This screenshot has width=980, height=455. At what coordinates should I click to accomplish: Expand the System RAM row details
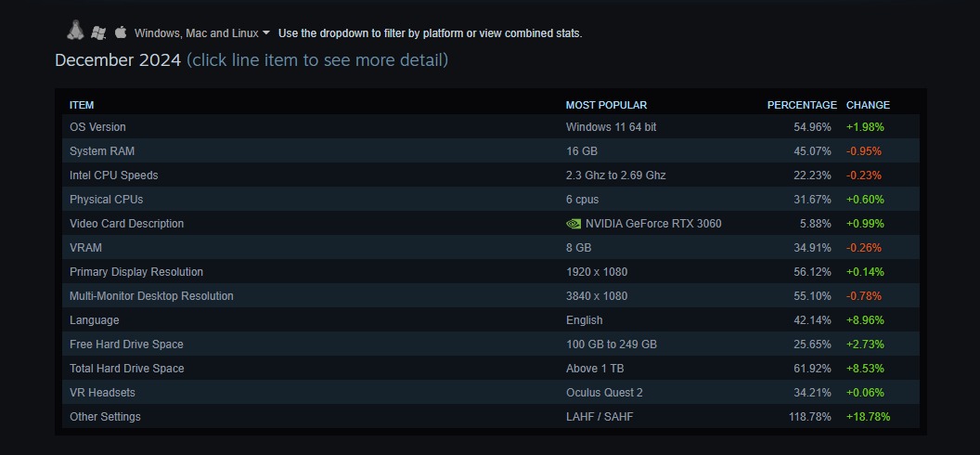pyautogui.click(x=491, y=151)
